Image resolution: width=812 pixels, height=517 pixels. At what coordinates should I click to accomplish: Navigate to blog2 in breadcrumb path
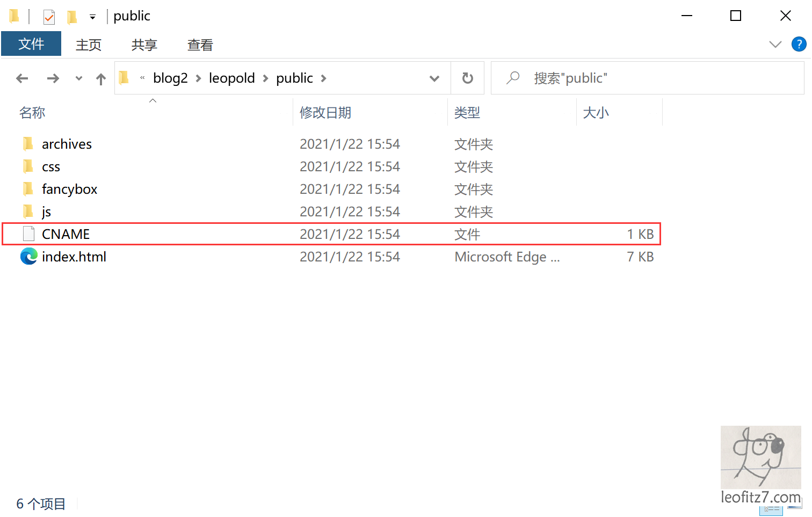tap(170, 78)
